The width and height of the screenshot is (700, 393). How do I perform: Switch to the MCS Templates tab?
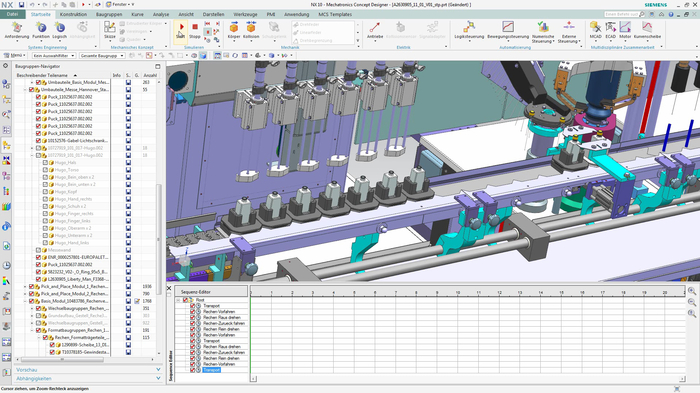335,14
